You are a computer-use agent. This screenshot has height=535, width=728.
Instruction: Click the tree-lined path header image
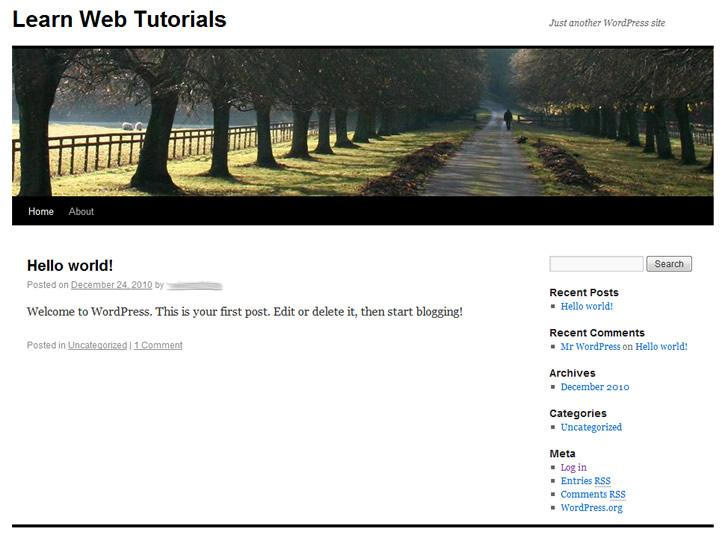362,121
